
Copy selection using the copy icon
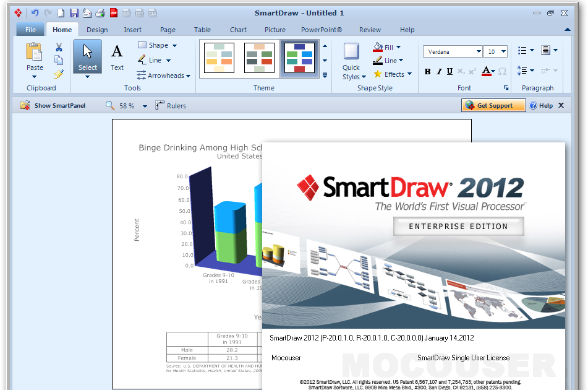point(59,60)
